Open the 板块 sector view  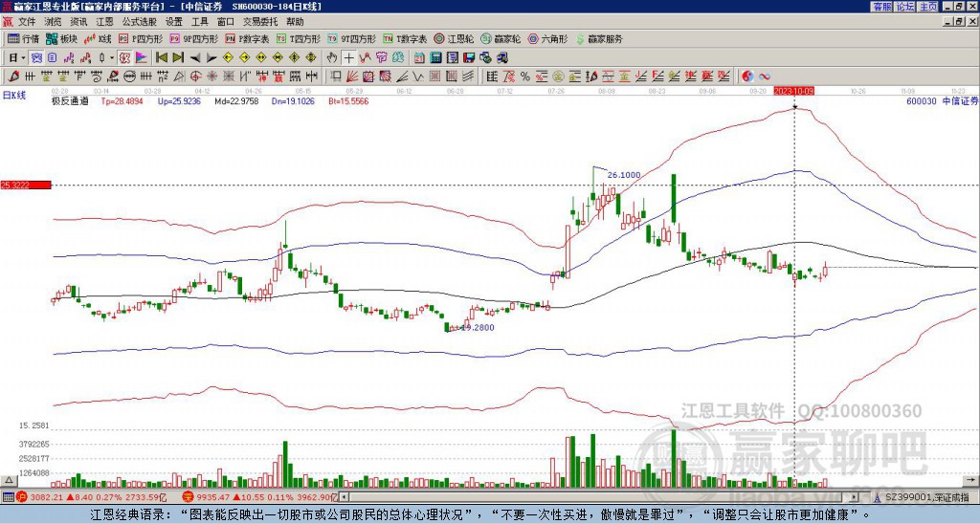click(x=62, y=38)
